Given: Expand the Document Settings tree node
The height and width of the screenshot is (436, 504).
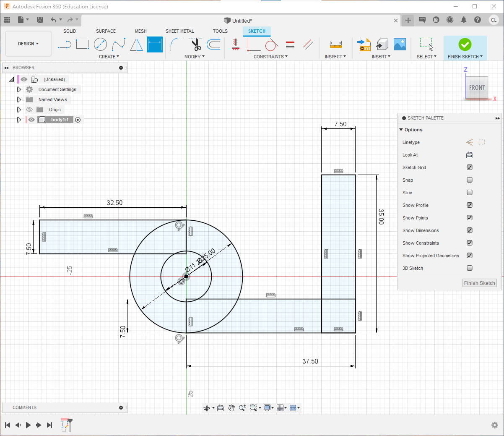Looking at the screenshot, I should (x=19, y=89).
